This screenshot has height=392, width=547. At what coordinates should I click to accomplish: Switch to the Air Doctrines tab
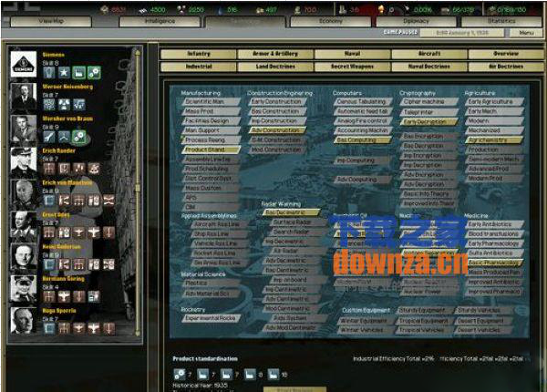pyautogui.click(x=506, y=67)
